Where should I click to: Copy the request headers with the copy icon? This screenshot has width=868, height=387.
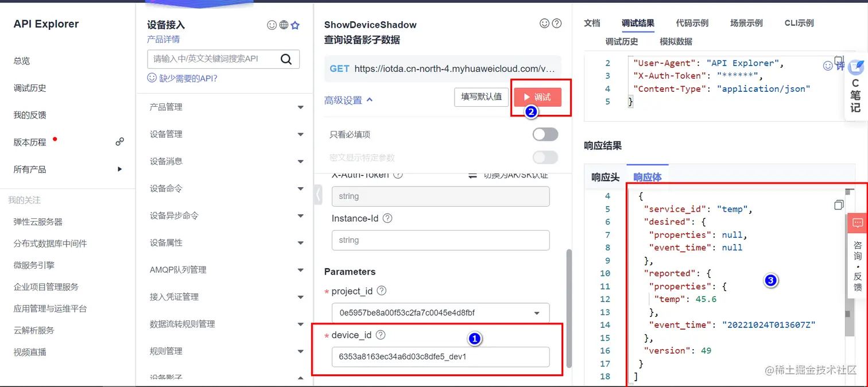839,60
